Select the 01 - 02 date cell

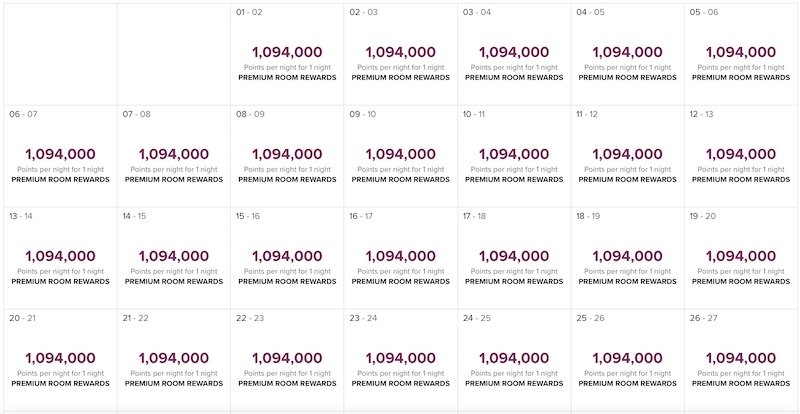tap(287, 54)
